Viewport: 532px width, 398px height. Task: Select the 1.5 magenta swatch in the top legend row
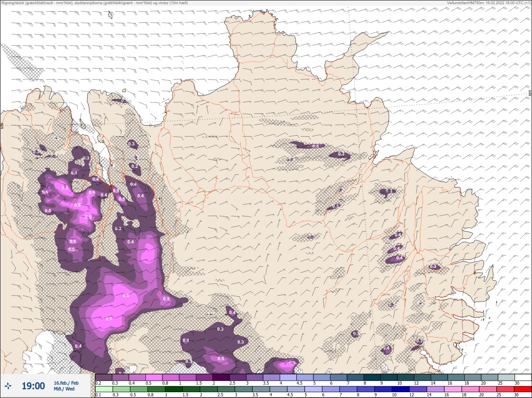pyautogui.click(x=204, y=377)
